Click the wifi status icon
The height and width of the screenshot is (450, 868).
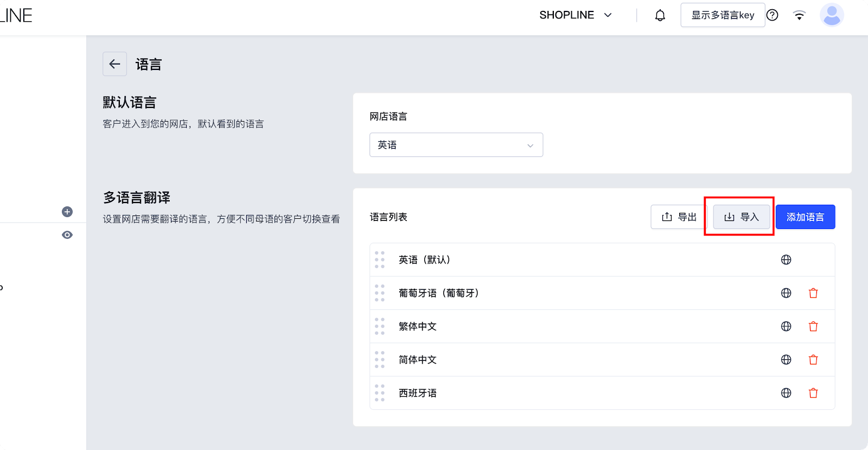tap(799, 15)
